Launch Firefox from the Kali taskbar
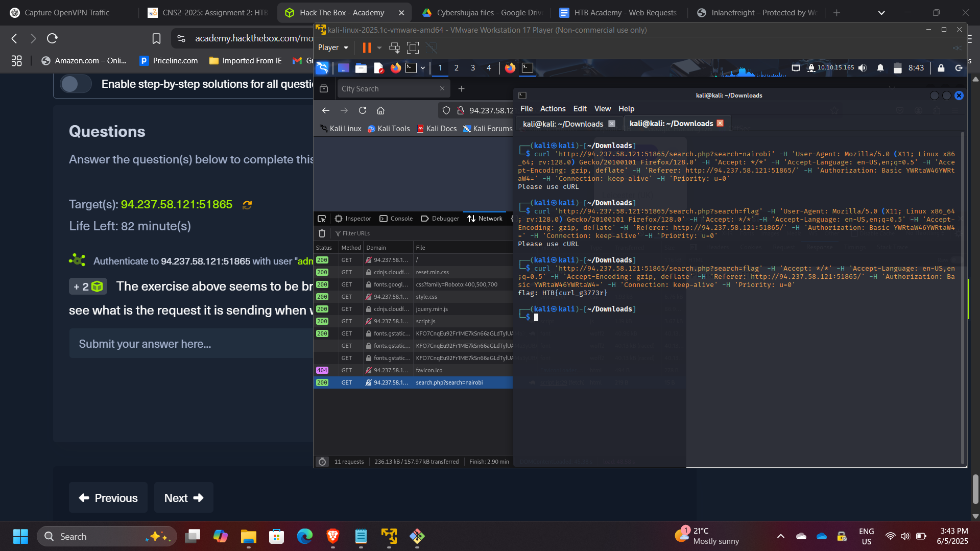Image resolution: width=980 pixels, height=551 pixels. 396,67
